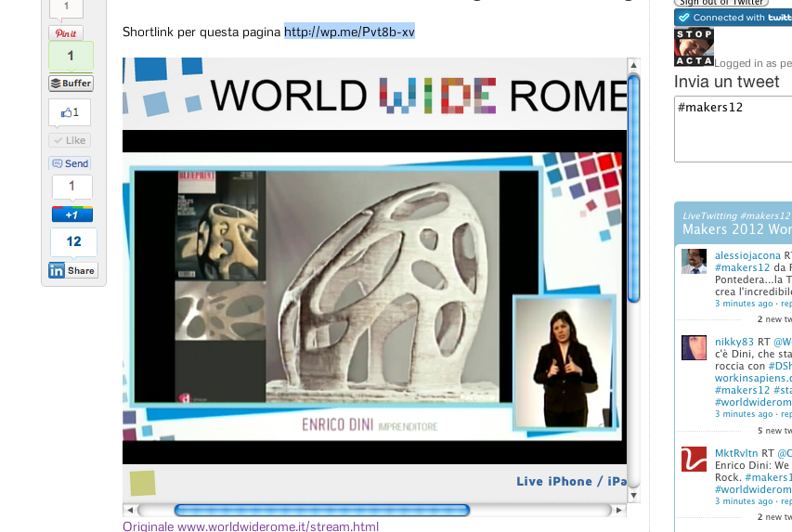The width and height of the screenshot is (792, 532).
Task: Click MktRvltn's red avatar
Action: (x=695, y=459)
